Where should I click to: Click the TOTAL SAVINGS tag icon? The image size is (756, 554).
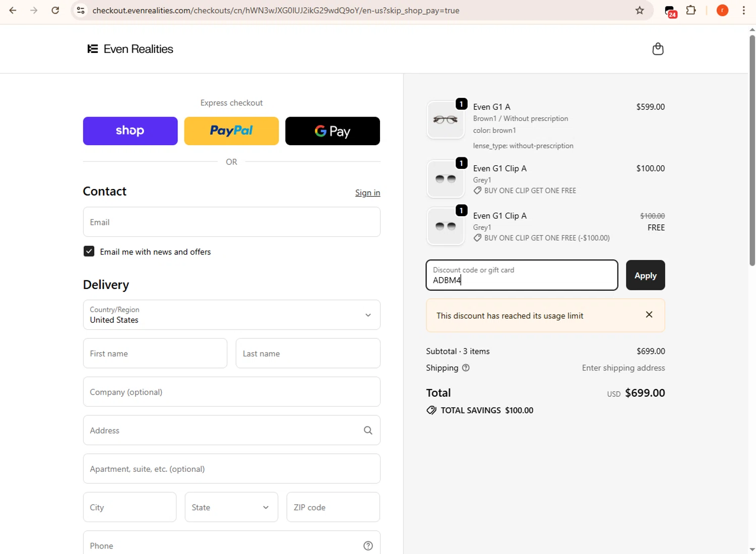(x=431, y=410)
